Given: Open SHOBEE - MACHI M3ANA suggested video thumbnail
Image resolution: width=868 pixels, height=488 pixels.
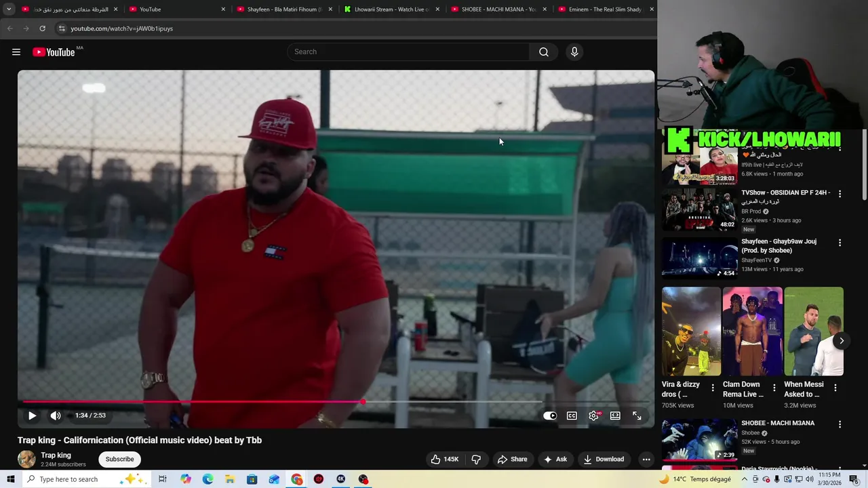Looking at the screenshot, I should coord(699,440).
